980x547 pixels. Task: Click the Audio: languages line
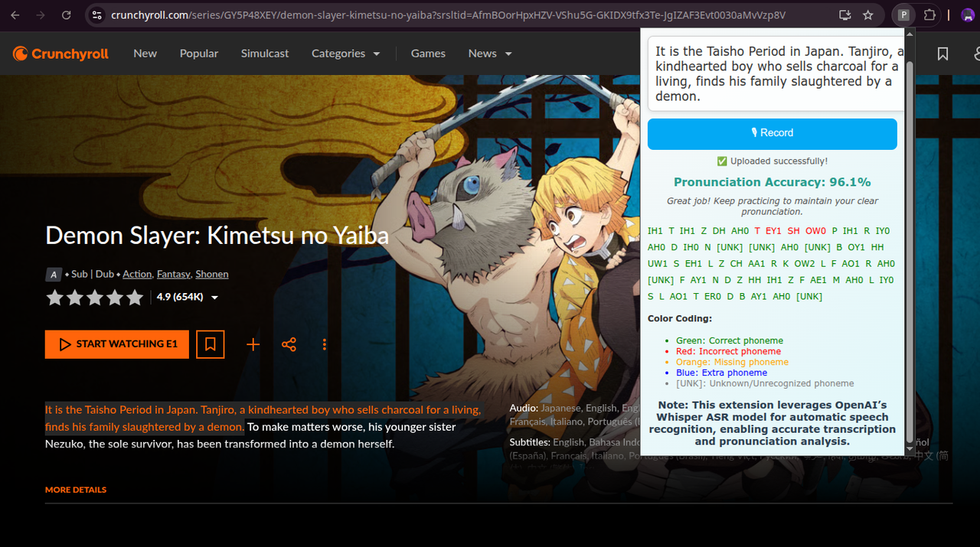(574, 415)
